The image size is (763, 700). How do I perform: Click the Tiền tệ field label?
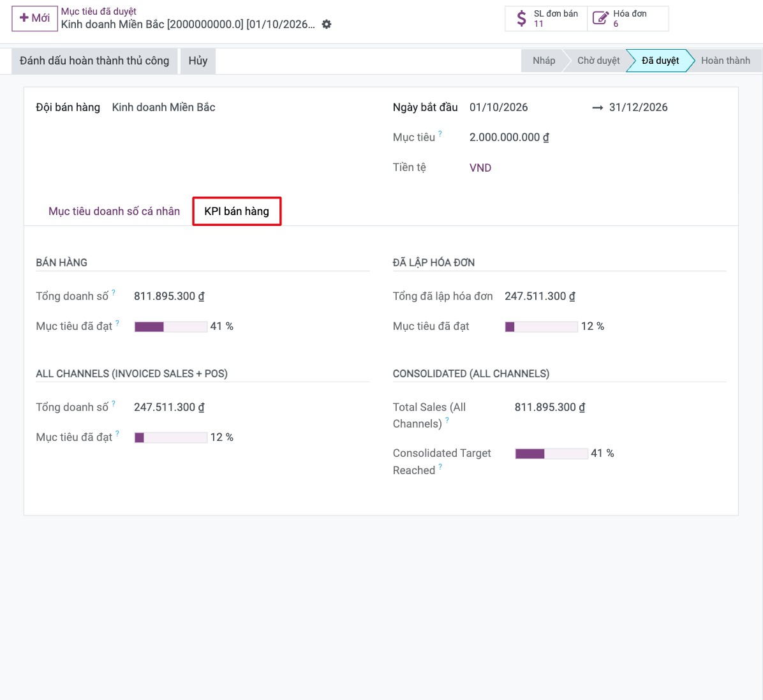click(x=409, y=167)
